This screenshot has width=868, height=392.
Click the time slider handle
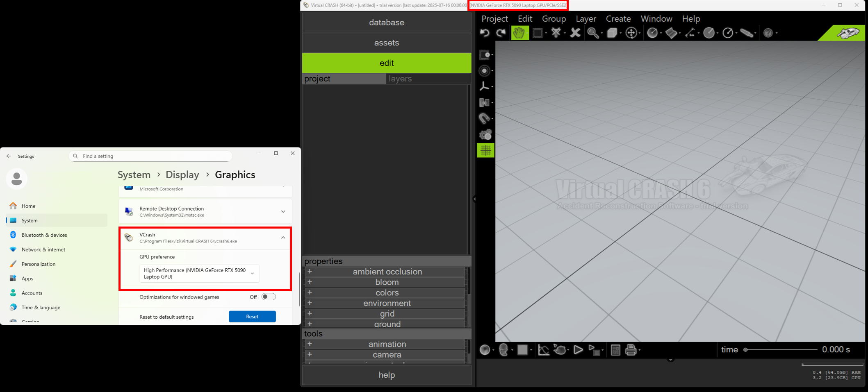pyautogui.click(x=745, y=350)
